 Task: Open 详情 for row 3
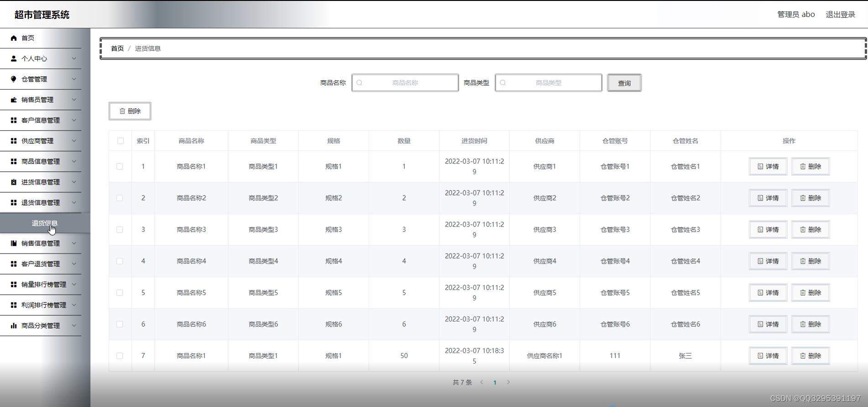coord(768,229)
